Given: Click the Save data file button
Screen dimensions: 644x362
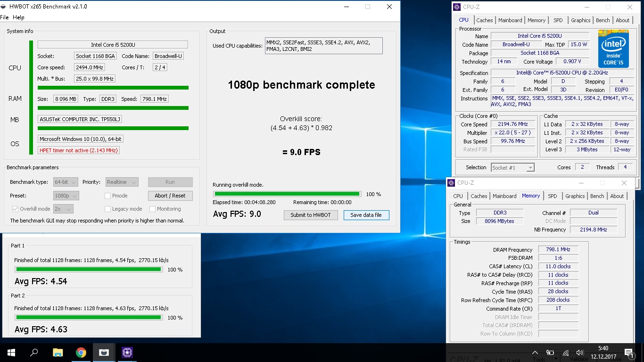Looking at the screenshot, I should [x=366, y=215].
